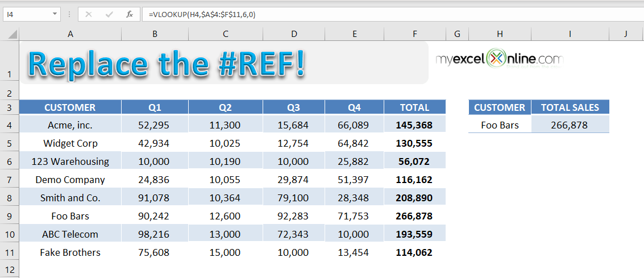Select the Q3 value 92,283
Viewport: 644px width, 278px height.
[294, 216]
